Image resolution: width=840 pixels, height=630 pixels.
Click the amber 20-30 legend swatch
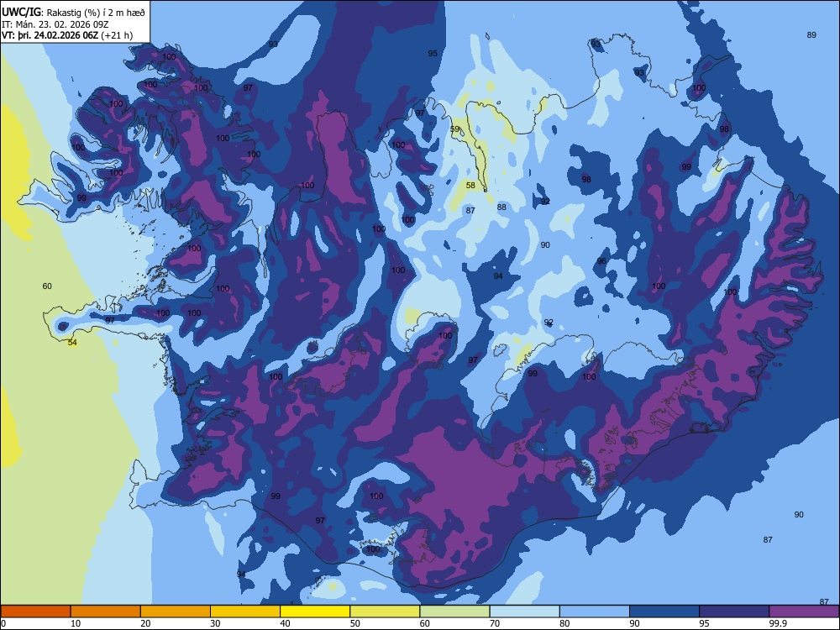(x=176, y=612)
